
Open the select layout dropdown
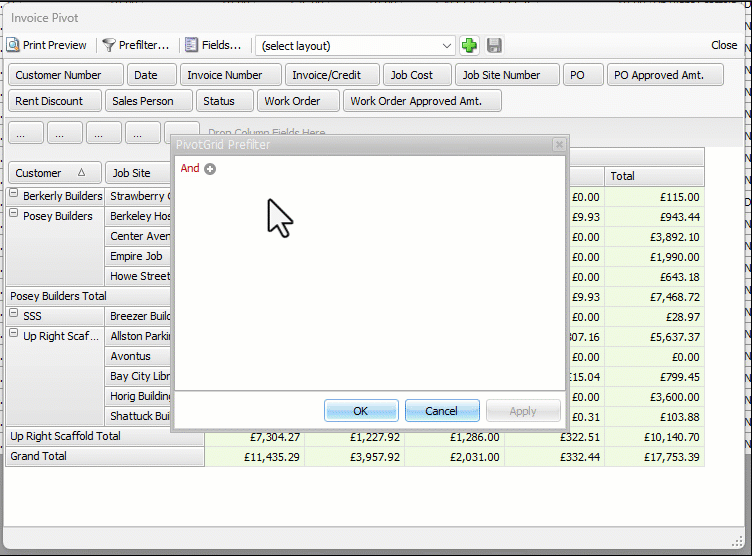(x=447, y=46)
